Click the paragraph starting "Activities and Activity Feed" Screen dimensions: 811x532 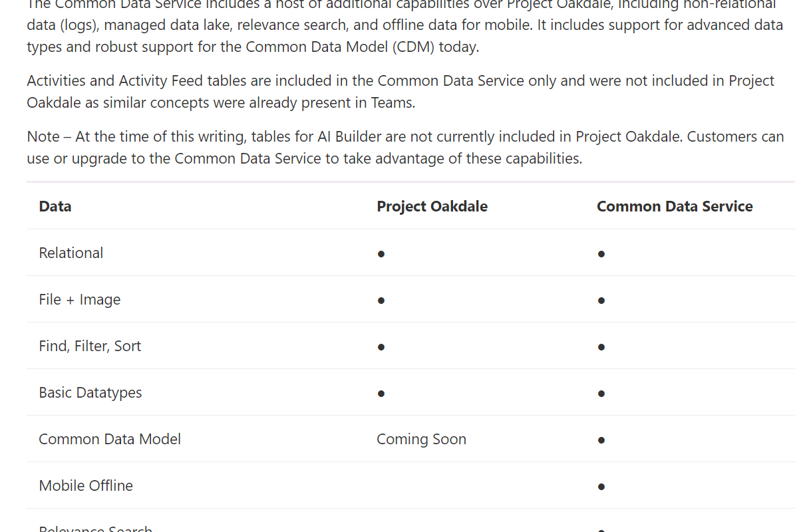[x=401, y=92]
